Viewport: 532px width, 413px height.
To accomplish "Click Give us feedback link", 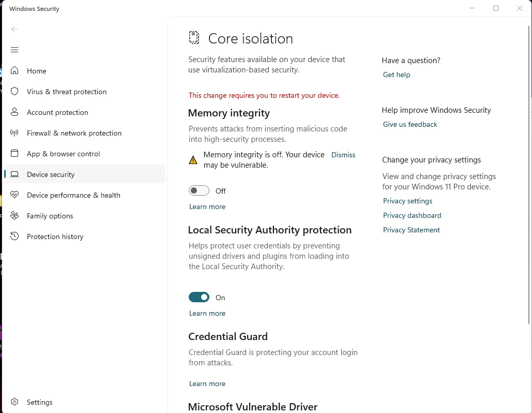I will pyautogui.click(x=410, y=124).
